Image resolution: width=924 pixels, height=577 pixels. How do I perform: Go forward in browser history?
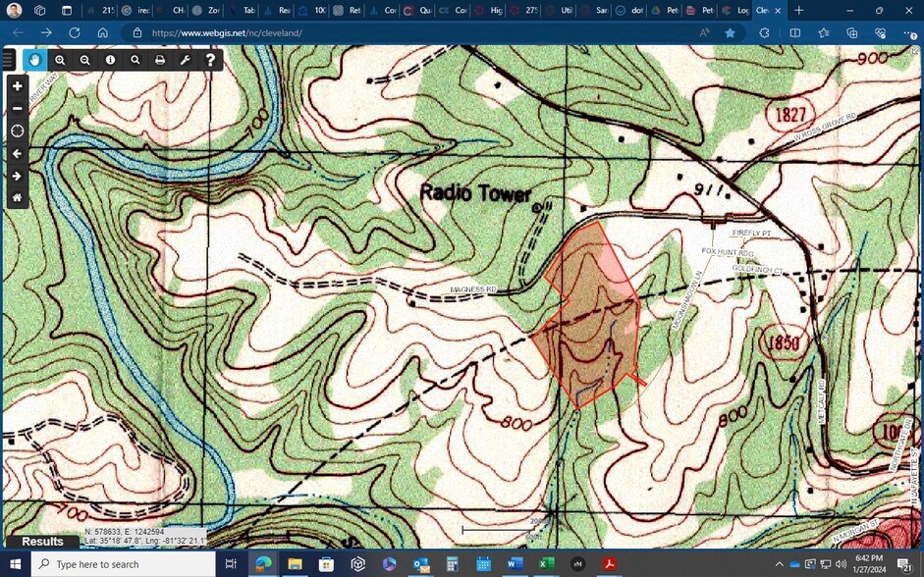[46, 33]
